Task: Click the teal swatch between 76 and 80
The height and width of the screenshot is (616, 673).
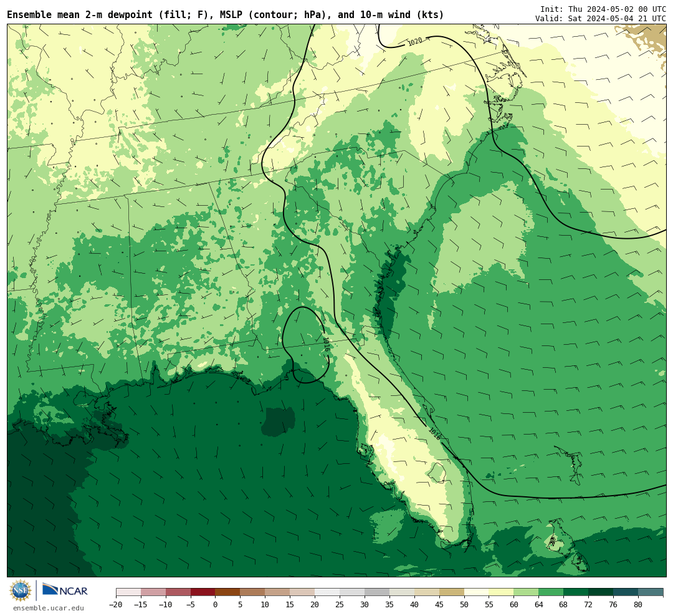Action: [x=626, y=592]
